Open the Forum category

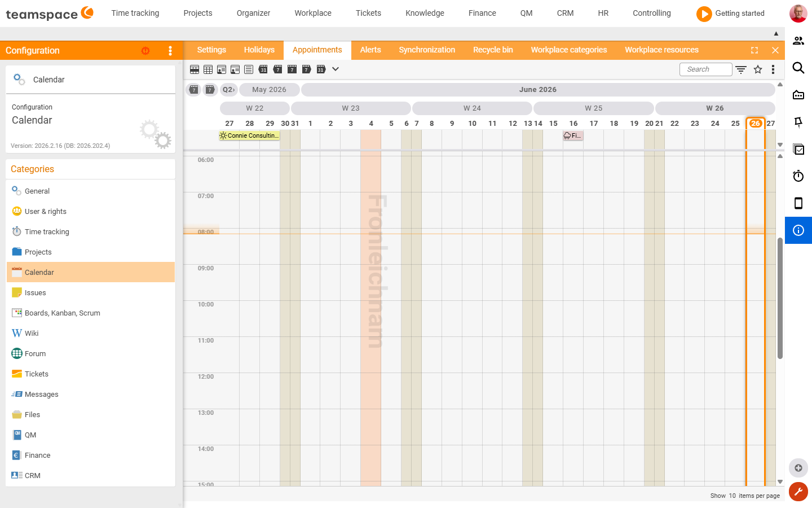91,353
